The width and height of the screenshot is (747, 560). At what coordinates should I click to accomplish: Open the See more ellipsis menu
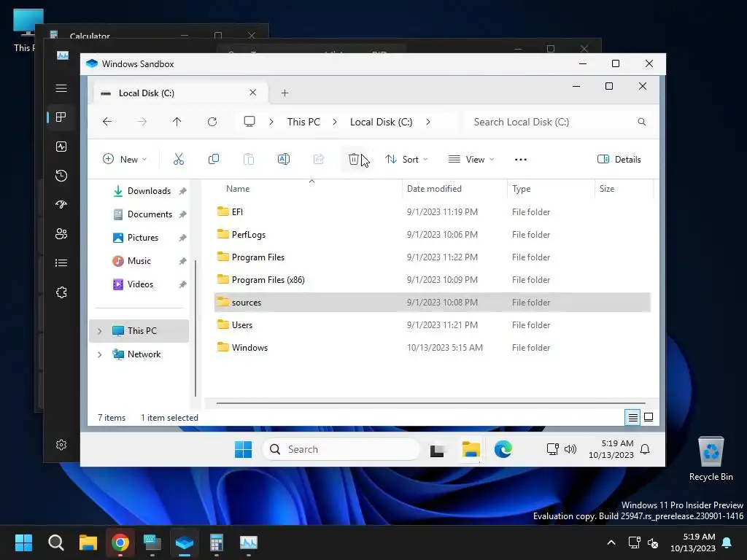pyautogui.click(x=521, y=160)
